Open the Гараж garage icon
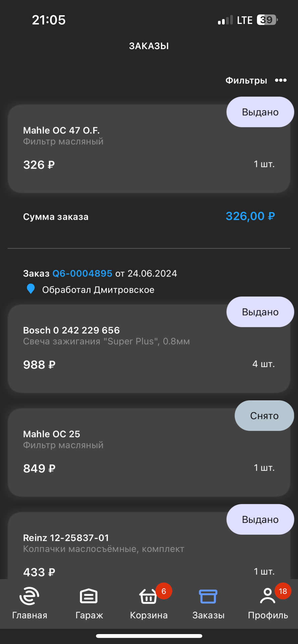 pyautogui.click(x=89, y=596)
